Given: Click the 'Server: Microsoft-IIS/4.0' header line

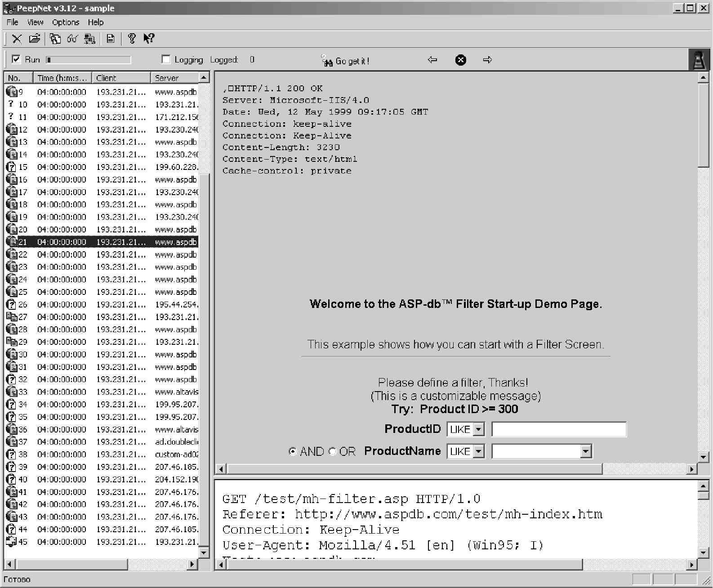Looking at the screenshot, I should (x=295, y=100).
